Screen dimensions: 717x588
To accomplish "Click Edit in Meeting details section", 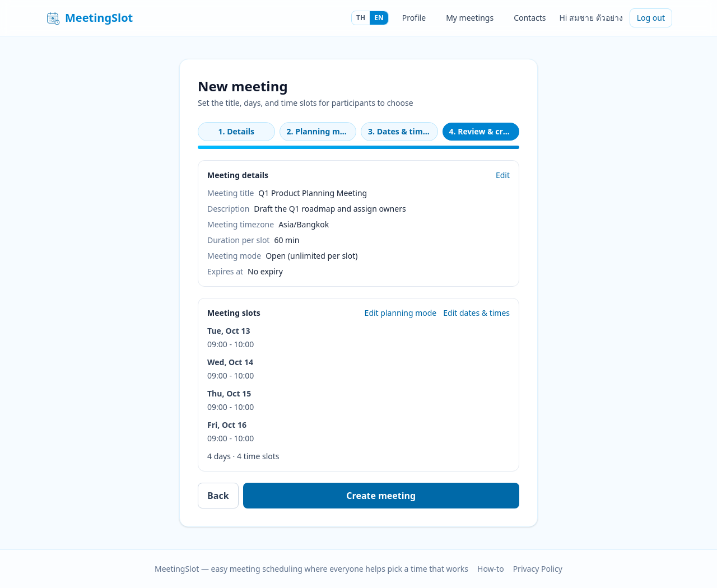I will [x=502, y=175].
